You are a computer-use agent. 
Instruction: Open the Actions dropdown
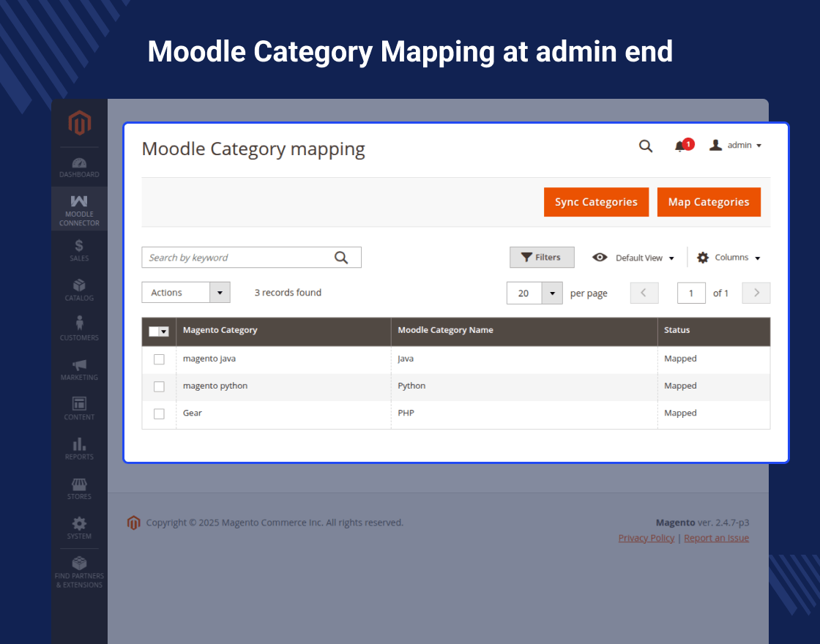pyautogui.click(x=186, y=292)
